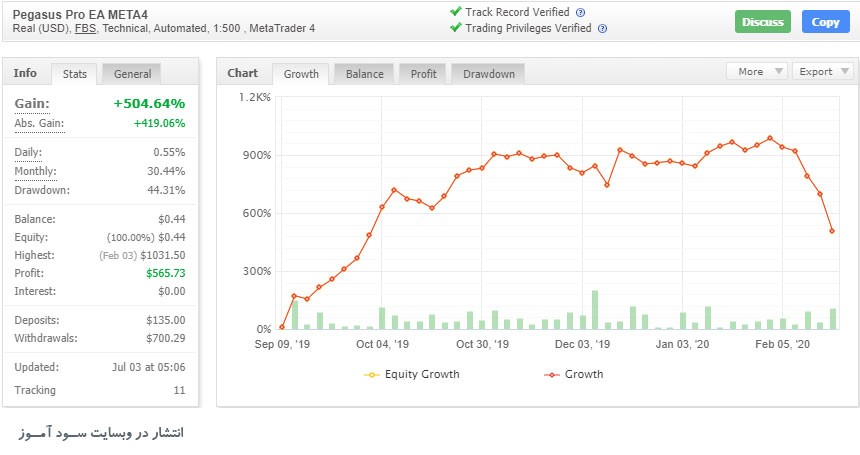Click the Oct 30, '19 axis label

coord(482,344)
